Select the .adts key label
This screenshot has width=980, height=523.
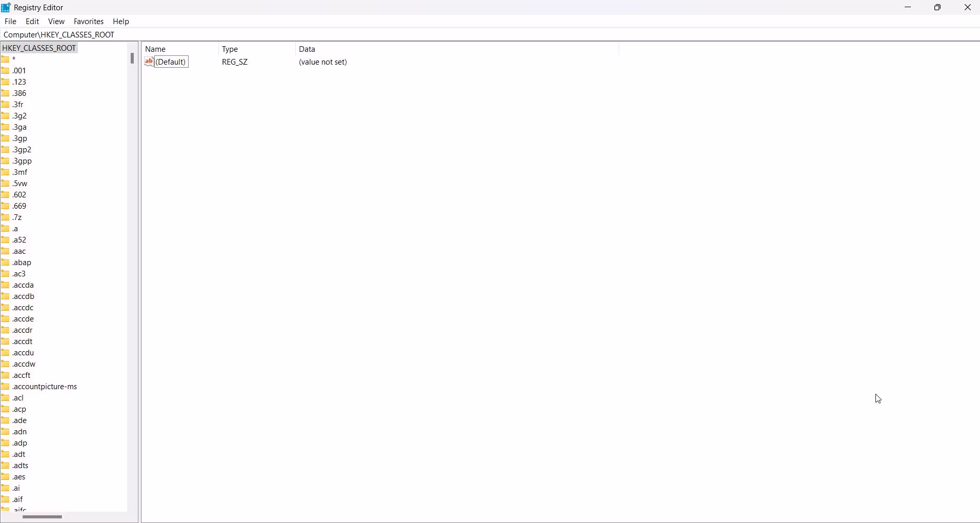21,466
